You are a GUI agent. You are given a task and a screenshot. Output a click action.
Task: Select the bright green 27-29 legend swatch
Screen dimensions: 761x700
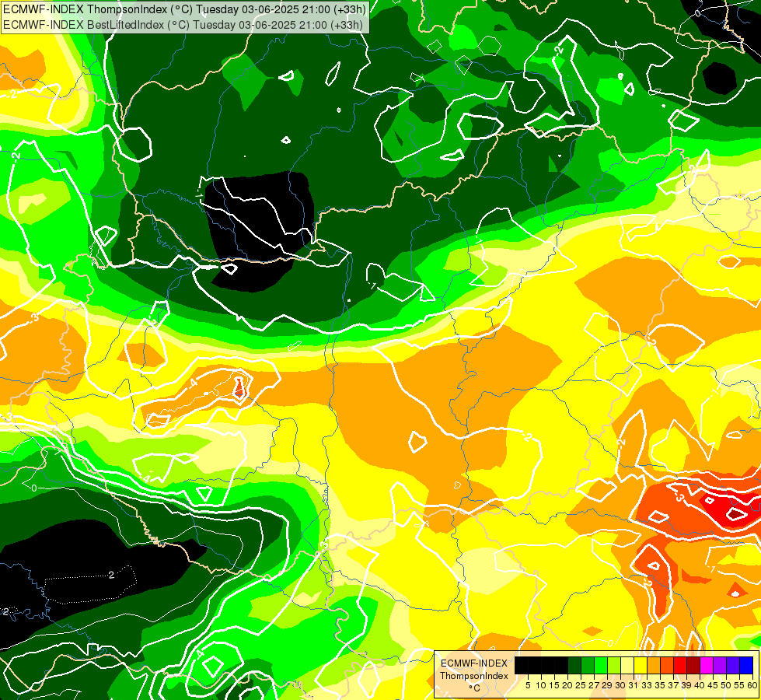(x=601, y=665)
